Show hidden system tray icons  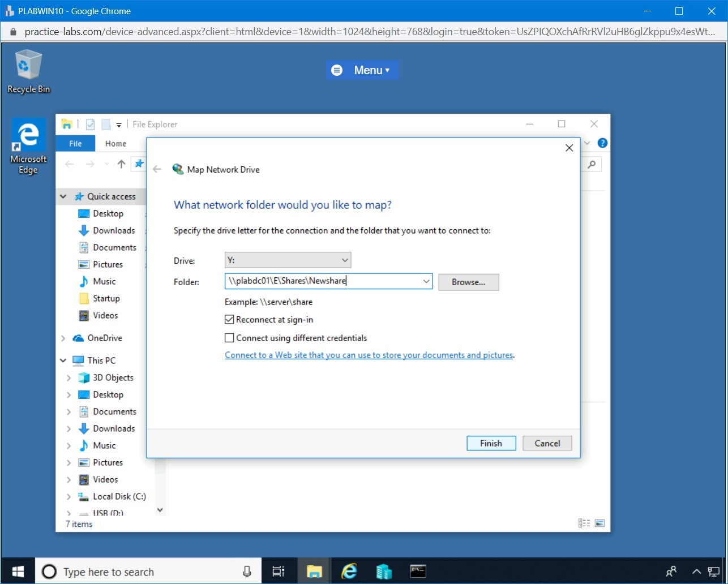pyautogui.click(x=697, y=572)
